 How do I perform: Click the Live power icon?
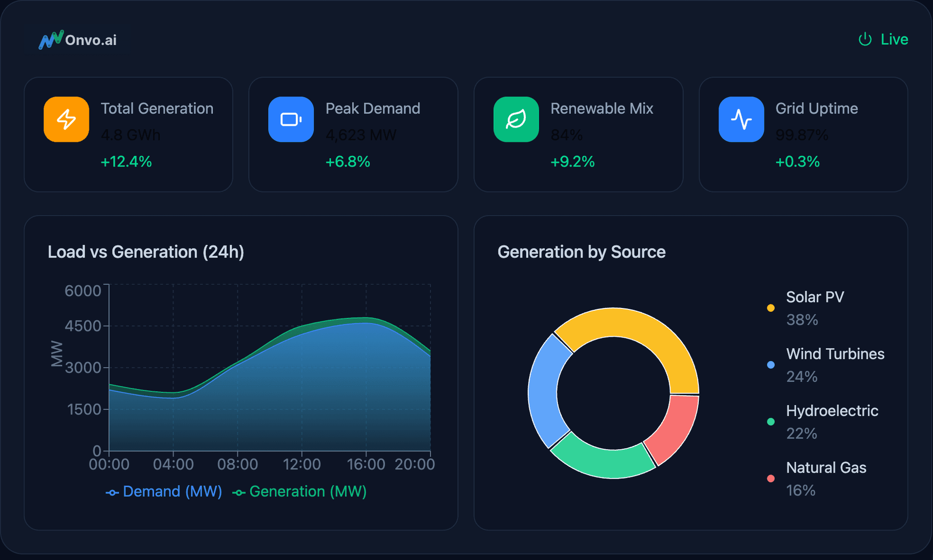click(x=865, y=39)
